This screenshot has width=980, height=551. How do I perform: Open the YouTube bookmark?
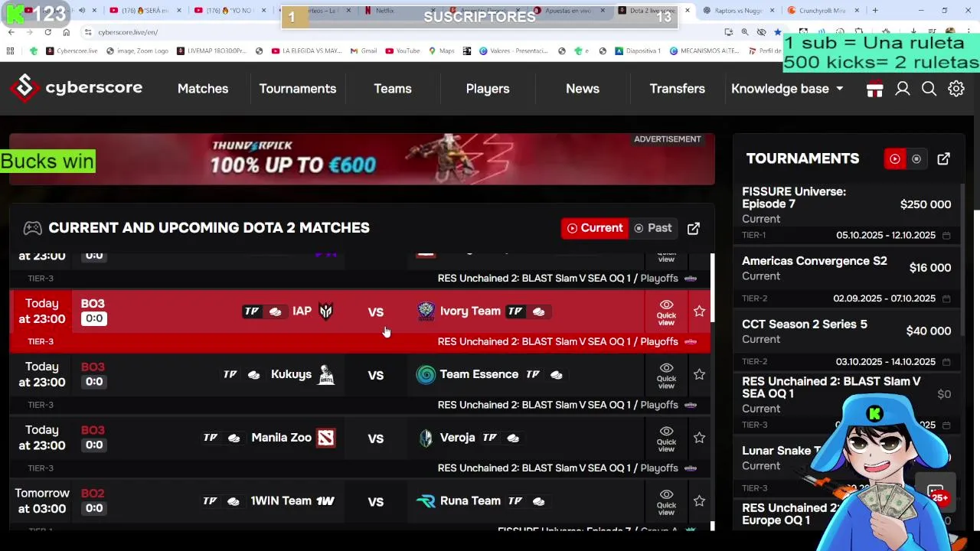(403, 51)
